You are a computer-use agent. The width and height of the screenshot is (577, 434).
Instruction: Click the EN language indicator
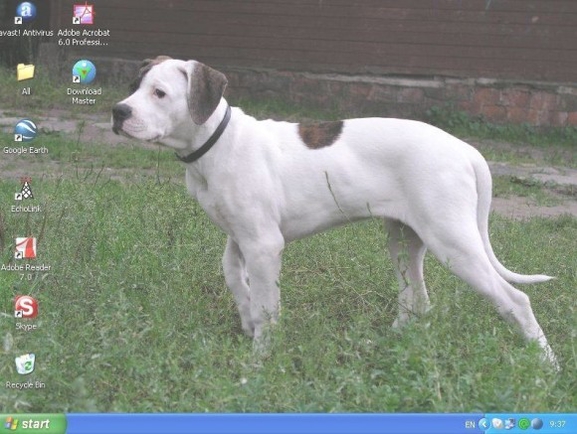tap(470, 424)
